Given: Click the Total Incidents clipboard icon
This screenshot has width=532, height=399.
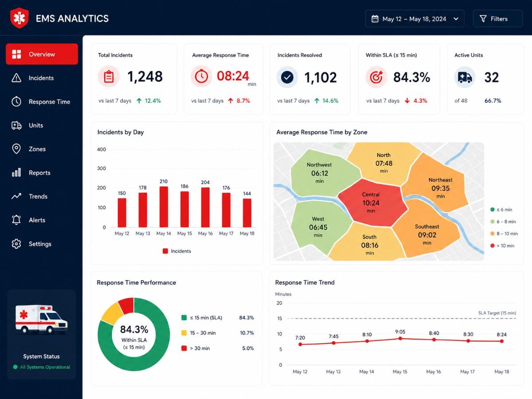Looking at the screenshot, I should point(109,77).
